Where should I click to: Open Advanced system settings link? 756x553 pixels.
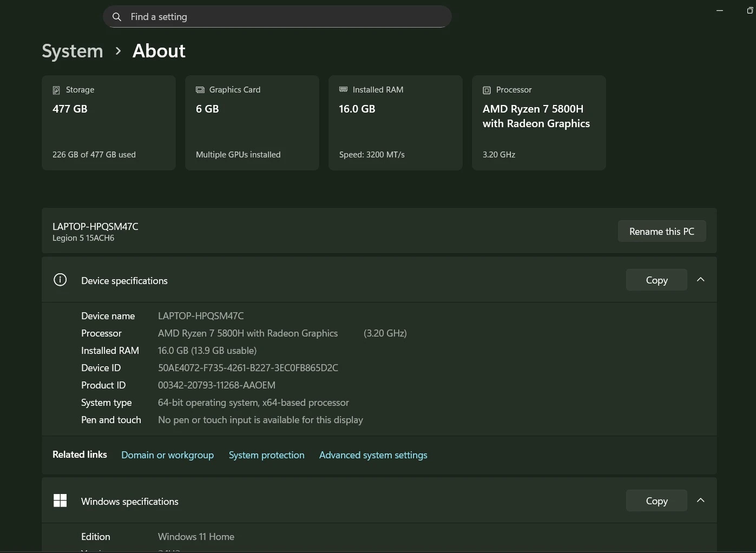click(373, 455)
